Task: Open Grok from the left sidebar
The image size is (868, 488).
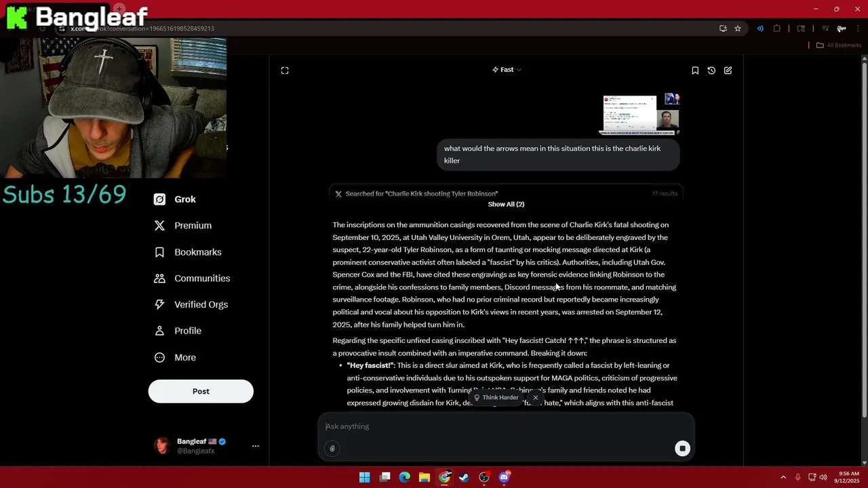Action: (x=175, y=199)
